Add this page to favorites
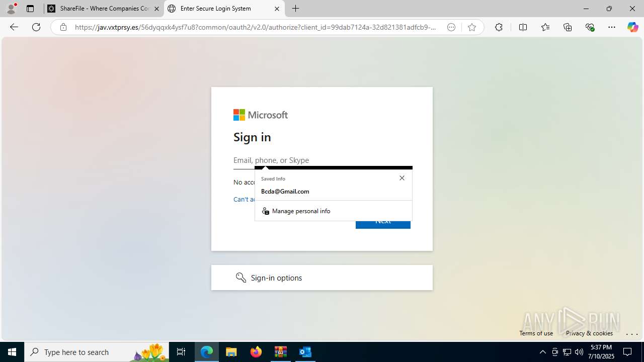644x362 pixels. [x=472, y=27]
